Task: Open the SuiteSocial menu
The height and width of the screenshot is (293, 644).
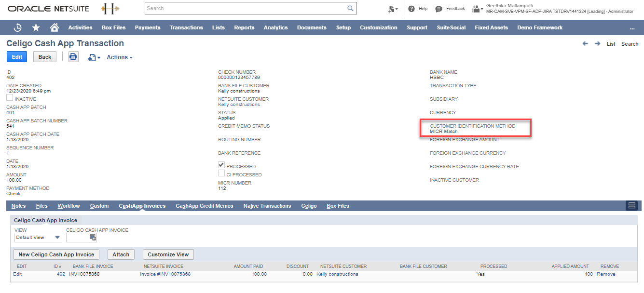Action: pyautogui.click(x=451, y=27)
